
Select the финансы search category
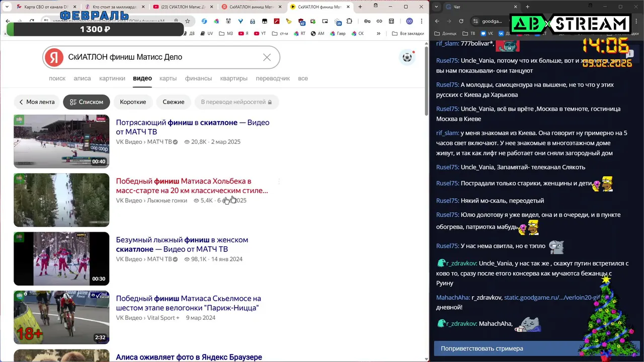pos(198,78)
